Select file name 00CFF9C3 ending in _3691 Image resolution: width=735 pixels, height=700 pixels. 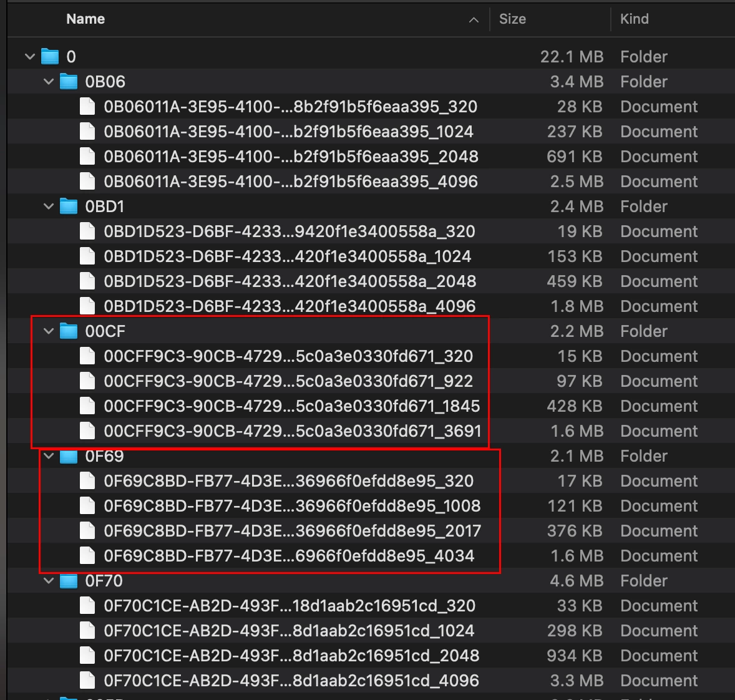coord(293,430)
